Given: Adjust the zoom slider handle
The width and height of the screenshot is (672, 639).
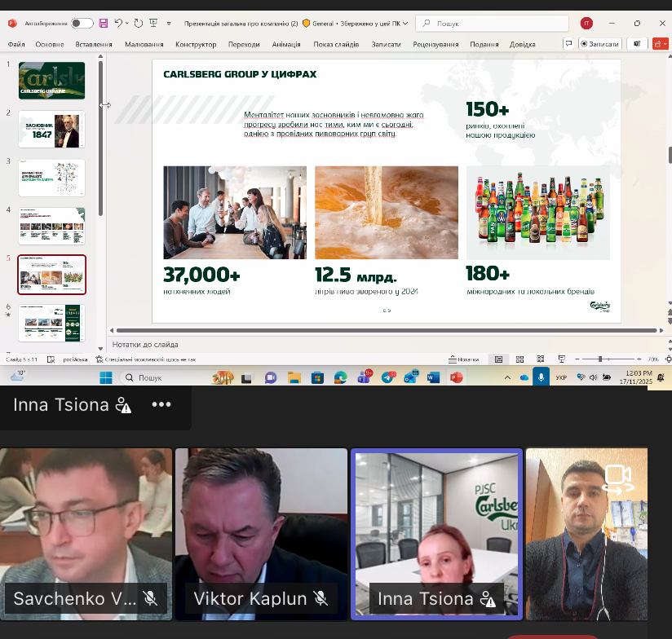Looking at the screenshot, I should click(x=600, y=359).
